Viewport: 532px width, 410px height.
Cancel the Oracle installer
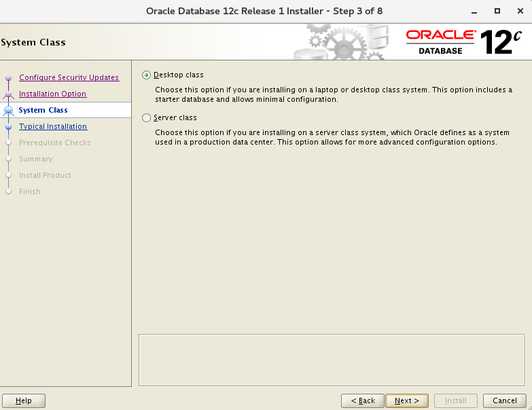coord(505,401)
